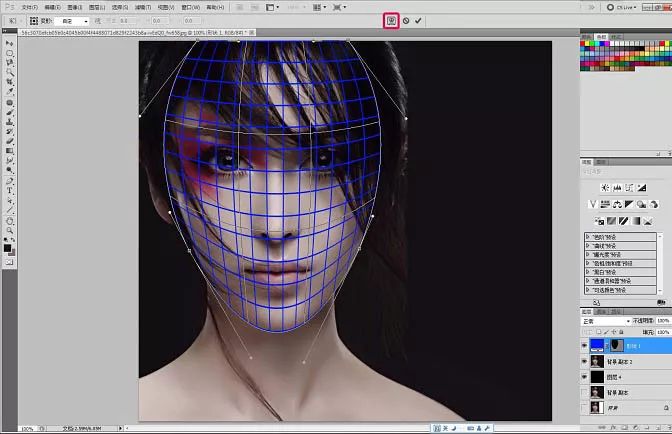The image size is (672, 434).
Task: Open the 滤镜(T) menu
Action: point(143,7)
